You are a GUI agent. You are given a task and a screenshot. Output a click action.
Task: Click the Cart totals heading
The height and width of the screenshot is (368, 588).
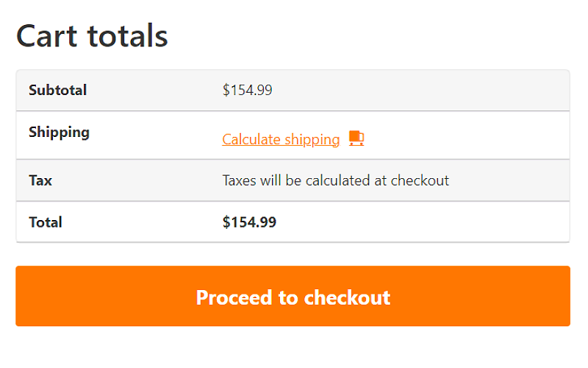coord(92,35)
